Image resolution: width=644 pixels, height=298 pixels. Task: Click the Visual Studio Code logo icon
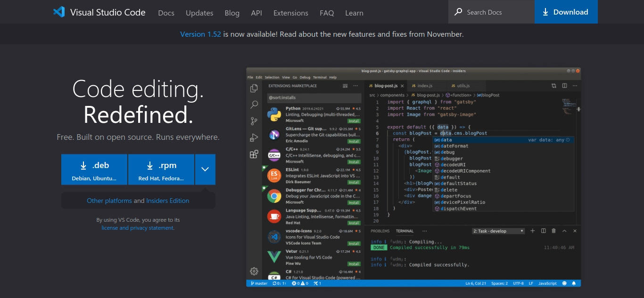pos(59,12)
